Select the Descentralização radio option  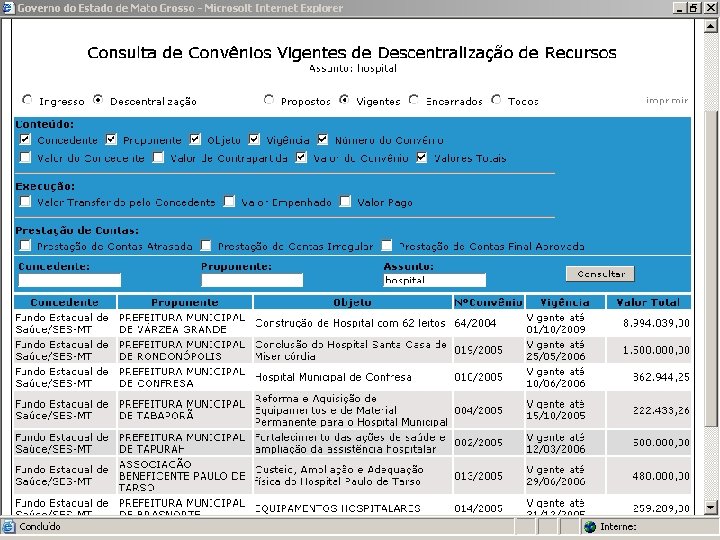98,100
